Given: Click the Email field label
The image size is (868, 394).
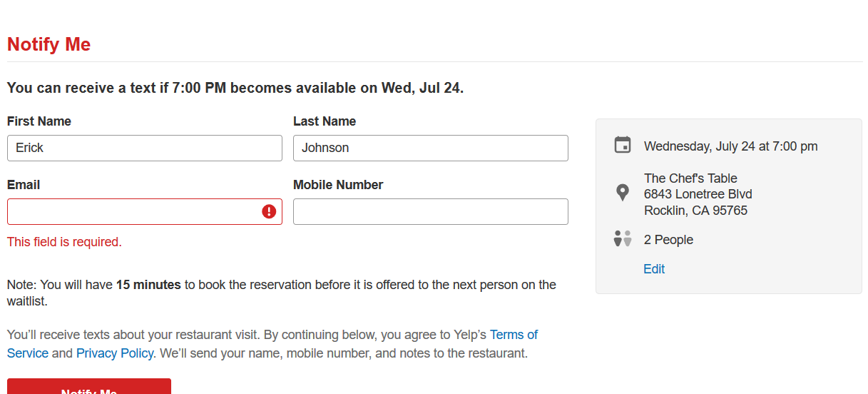Looking at the screenshot, I should coord(24,185).
